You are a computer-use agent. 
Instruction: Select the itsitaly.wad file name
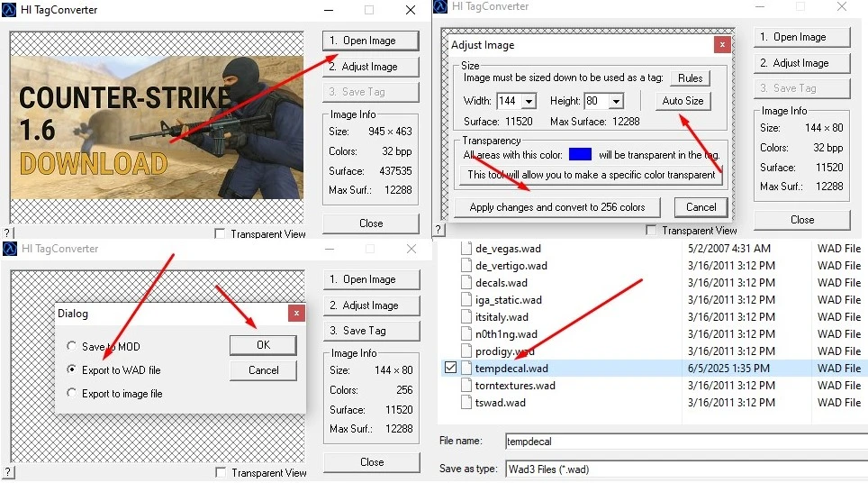point(502,317)
